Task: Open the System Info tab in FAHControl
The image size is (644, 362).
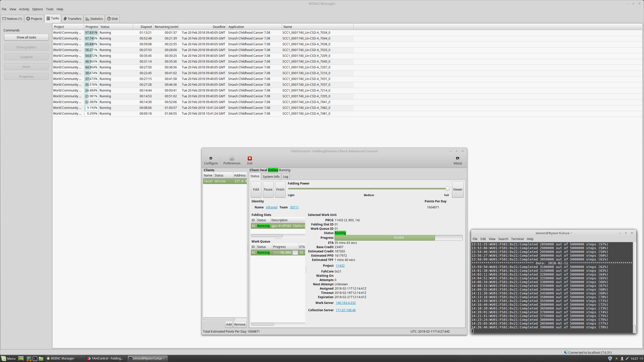Action: pos(271,176)
